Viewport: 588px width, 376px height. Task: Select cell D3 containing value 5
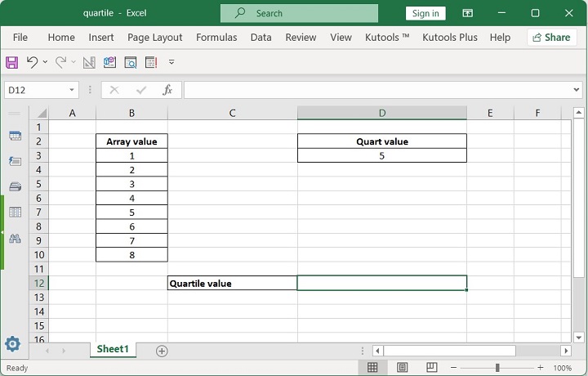[381, 155]
